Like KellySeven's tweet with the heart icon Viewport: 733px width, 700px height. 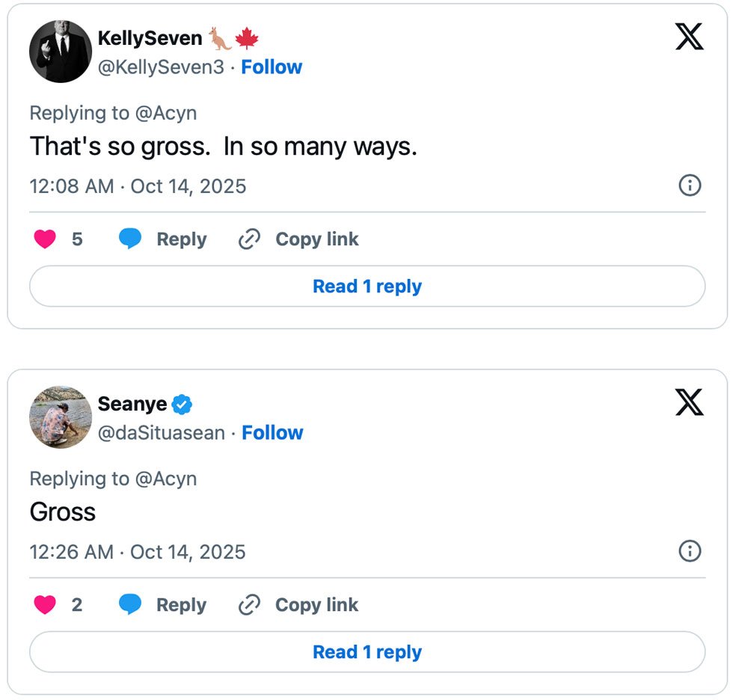click(x=46, y=239)
